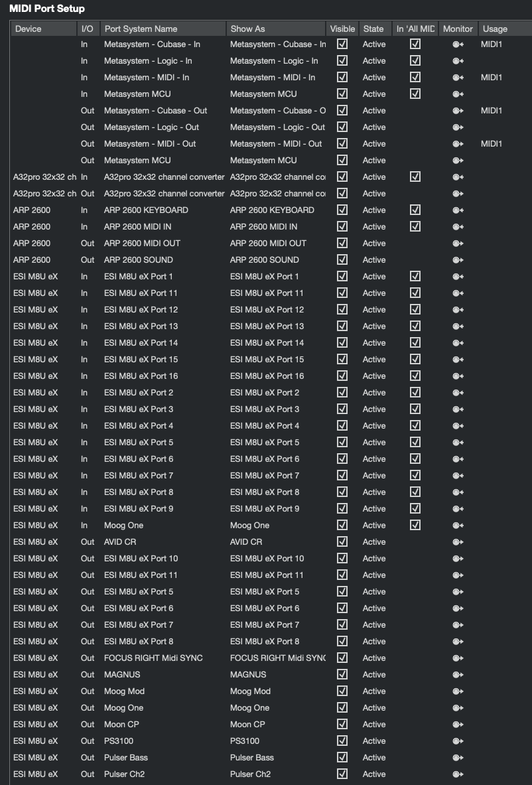Uncheck the Visible checkbox for ARP 2600 MIDI OUT

pos(342,244)
